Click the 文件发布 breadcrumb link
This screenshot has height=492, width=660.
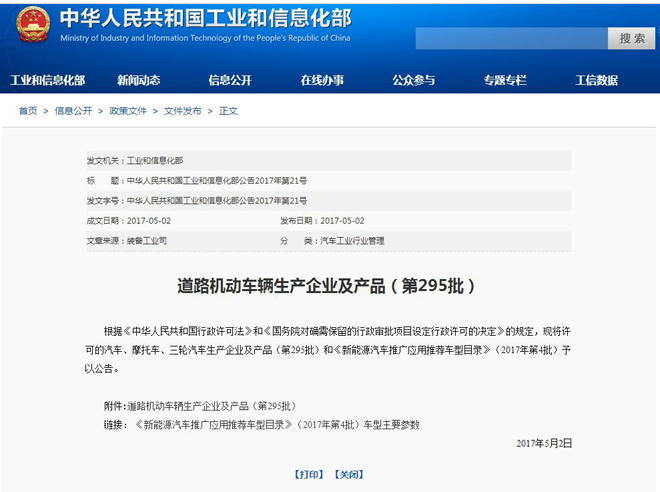tap(183, 111)
